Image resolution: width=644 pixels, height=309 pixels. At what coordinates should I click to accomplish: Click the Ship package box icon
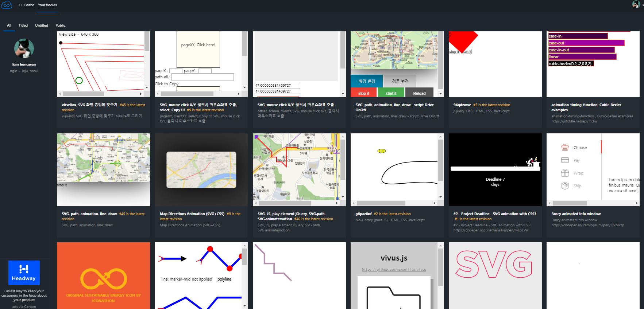(565, 186)
